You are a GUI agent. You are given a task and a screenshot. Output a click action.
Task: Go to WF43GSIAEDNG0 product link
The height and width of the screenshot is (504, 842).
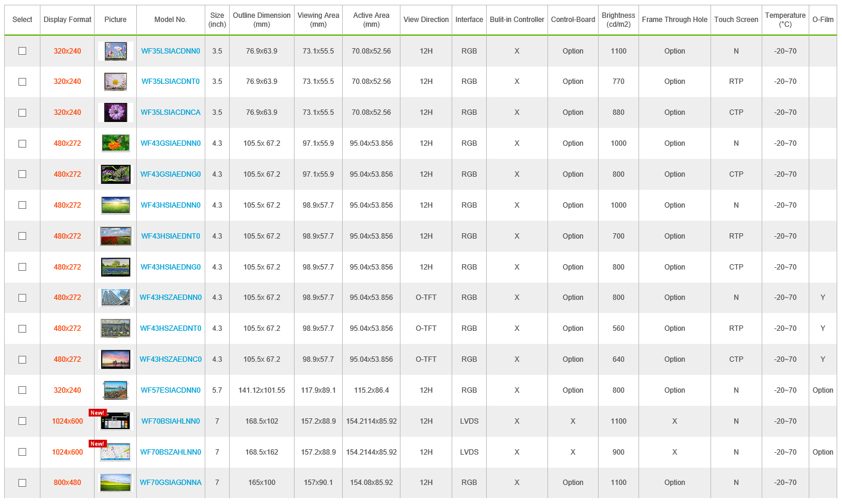(171, 174)
